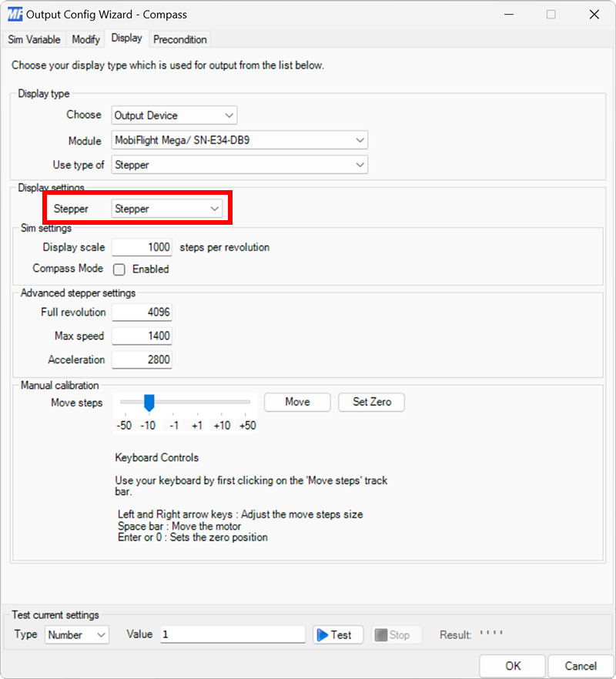Click the MobiFlight logo in the title bar
This screenshot has width=616, height=679.
coord(14,14)
